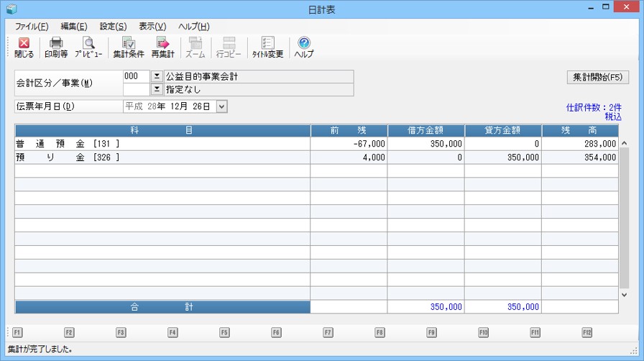Viewport: 644px width, 361px height.
Task: Click the タイトル変更 title change icon
Action: 267,47
